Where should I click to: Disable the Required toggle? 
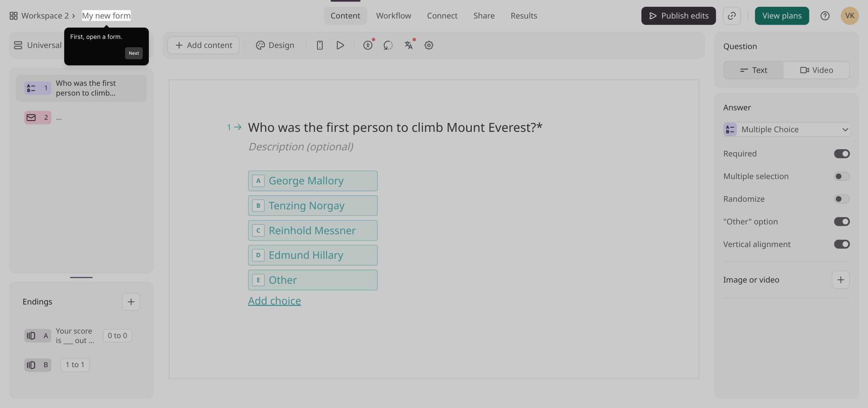click(x=842, y=154)
